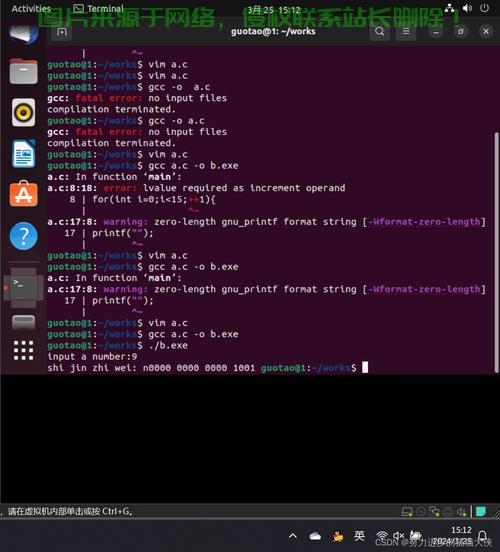Click the VMware sound card status icon
This screenshot has height=552, width=500.
[461, 512]
